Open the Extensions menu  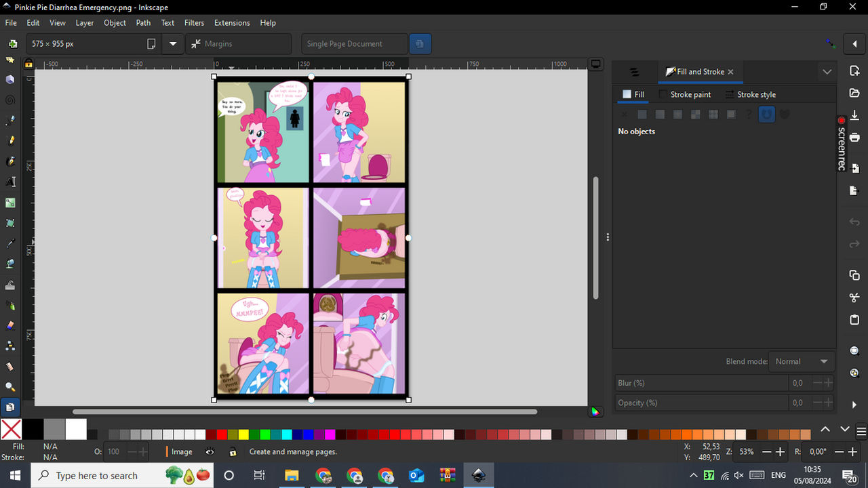pos(232,23)
